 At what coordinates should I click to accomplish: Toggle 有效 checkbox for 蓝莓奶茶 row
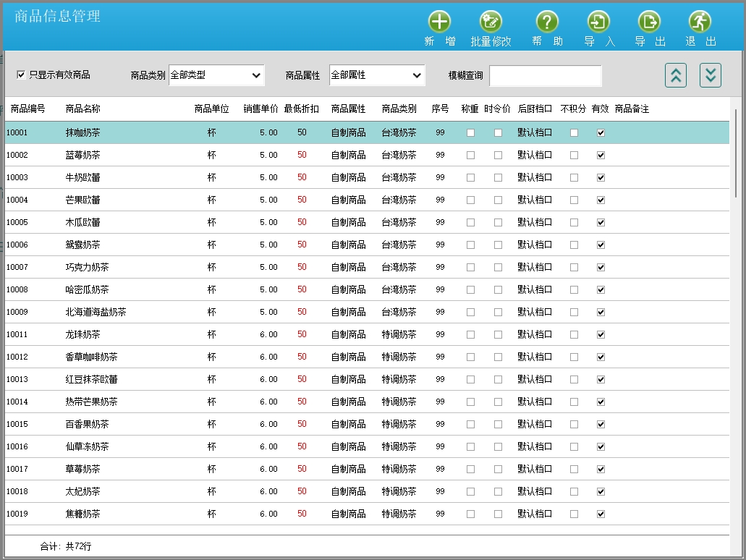(x=601, y=156)
